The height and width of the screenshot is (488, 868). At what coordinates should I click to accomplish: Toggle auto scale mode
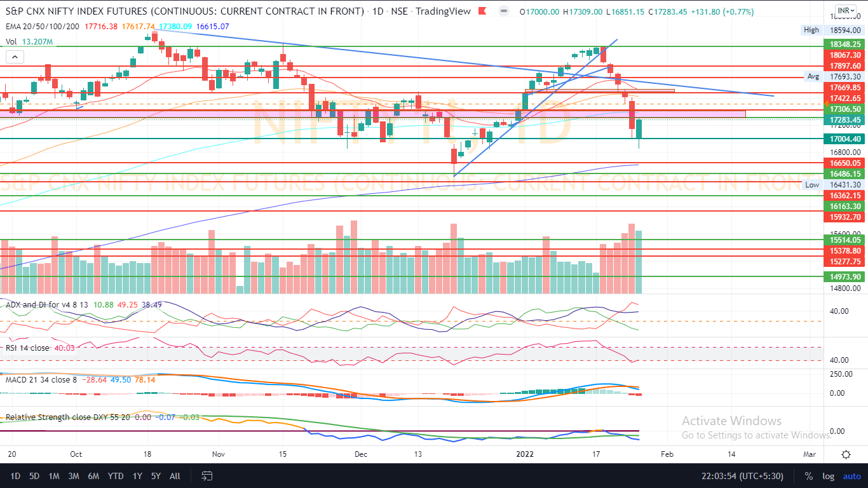(851, 476)
